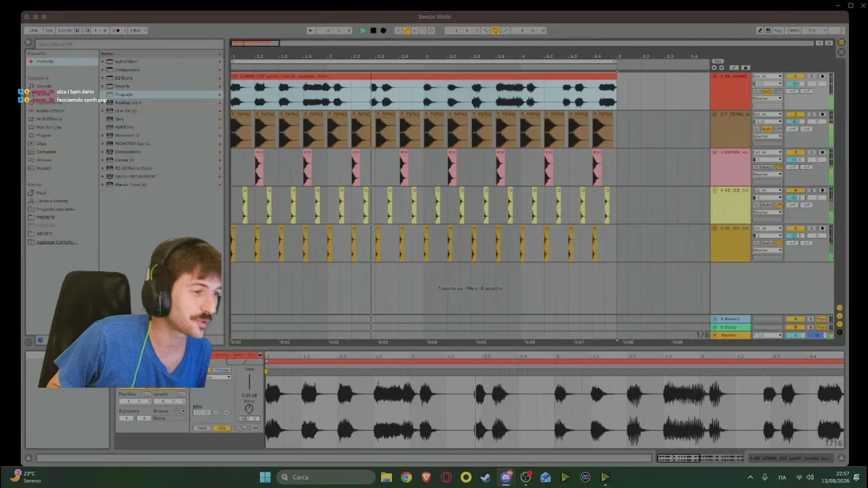Viewport: 868px width, 488px height.
Task: Select the Clips browser category
Action: 41,143
